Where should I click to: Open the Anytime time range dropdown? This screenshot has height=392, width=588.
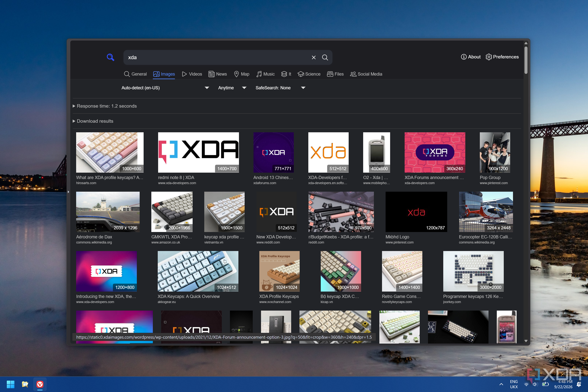(232, 88)
